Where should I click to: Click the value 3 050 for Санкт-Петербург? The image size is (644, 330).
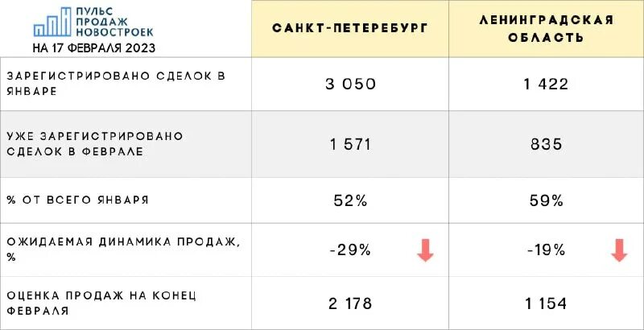[x=350, y=85]
